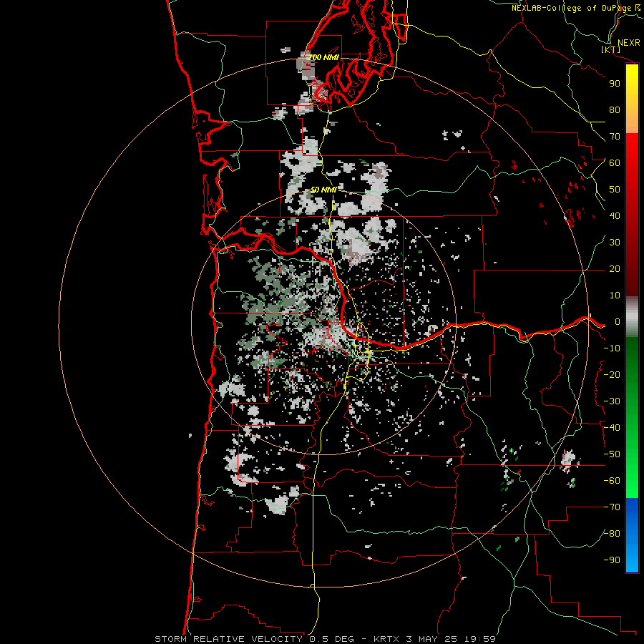
Task: Click the blue bottom segment of color bar
Action: (632, 535)
